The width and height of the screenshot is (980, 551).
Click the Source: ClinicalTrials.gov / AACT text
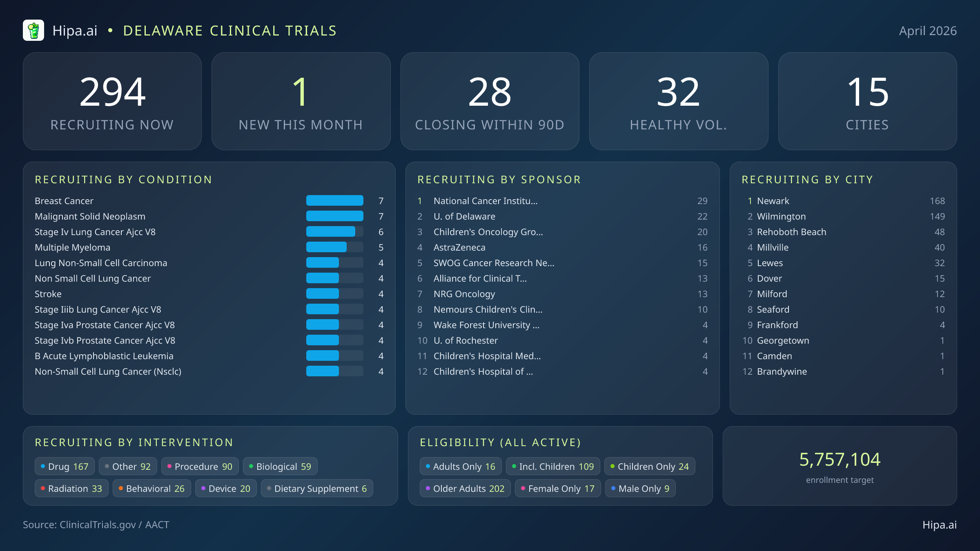tap(96, 525)
